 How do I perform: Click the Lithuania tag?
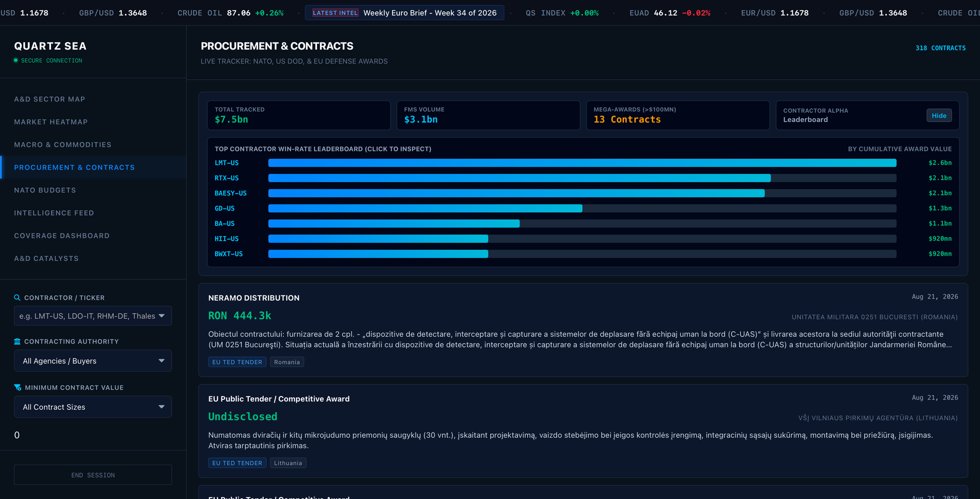[288, 463]
